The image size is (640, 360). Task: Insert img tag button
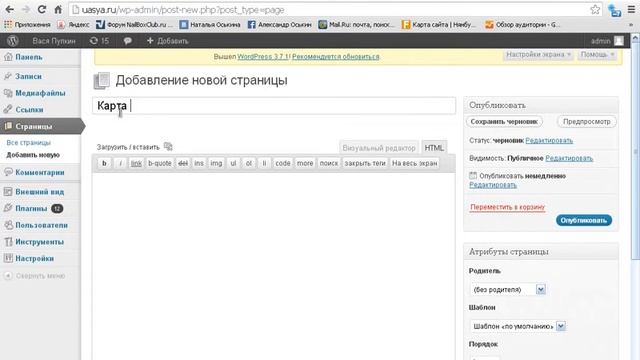click(x=216, y=163)
